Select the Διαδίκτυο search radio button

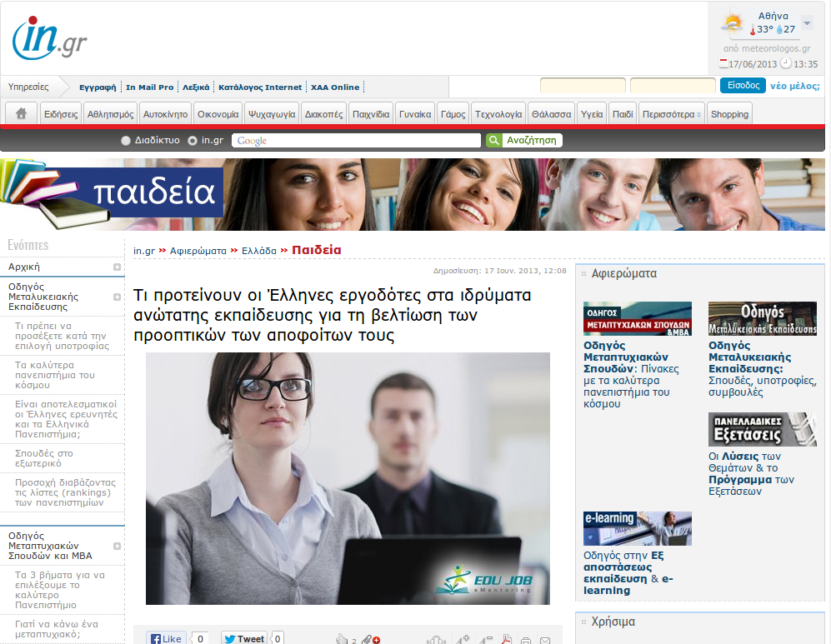pos(126,141)
